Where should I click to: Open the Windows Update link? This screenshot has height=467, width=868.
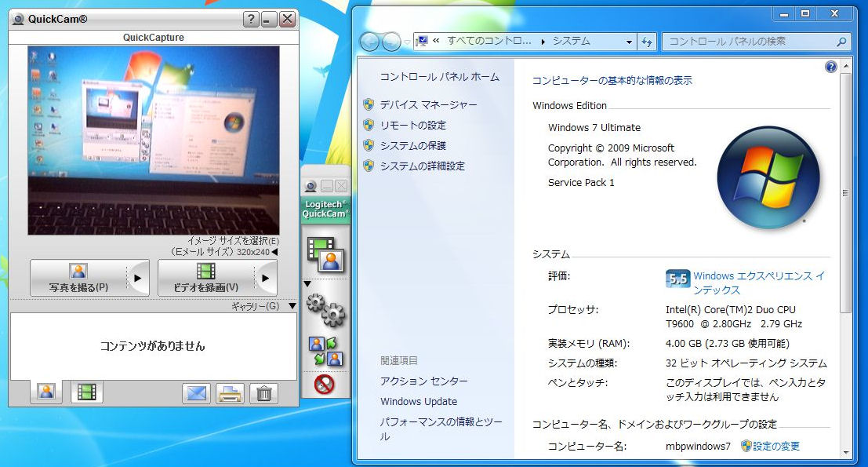(419, 402)
